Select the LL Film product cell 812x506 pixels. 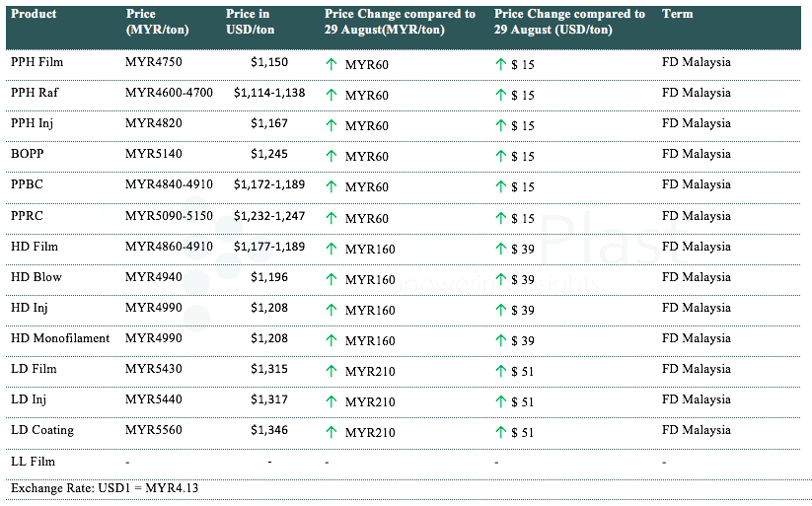tap(33, 462)
